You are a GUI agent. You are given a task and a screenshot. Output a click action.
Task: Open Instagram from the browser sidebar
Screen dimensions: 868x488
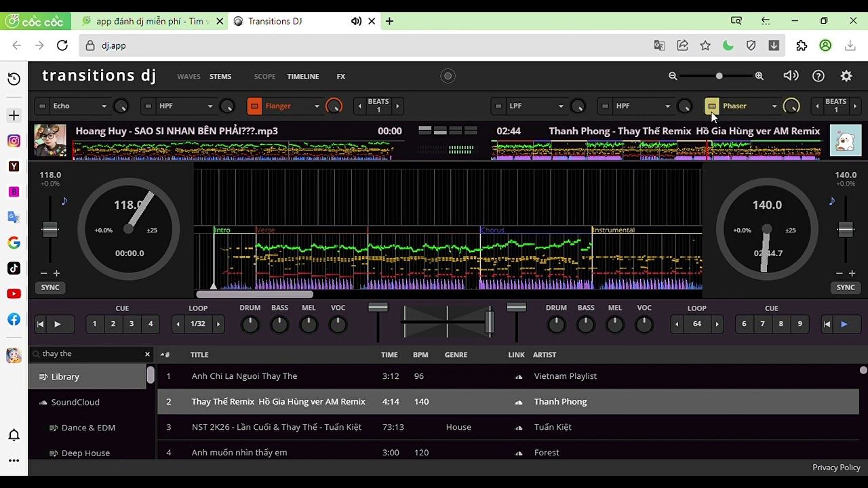tap(14, 141)
